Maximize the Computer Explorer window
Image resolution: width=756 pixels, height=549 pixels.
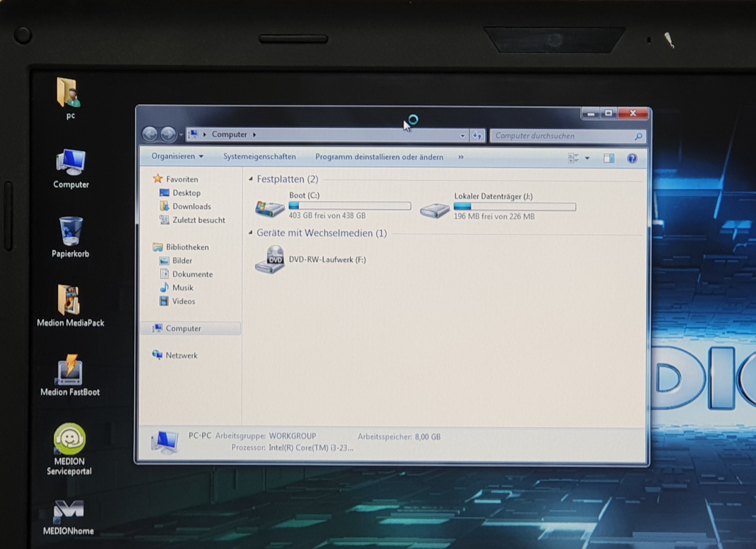point(609,113)
